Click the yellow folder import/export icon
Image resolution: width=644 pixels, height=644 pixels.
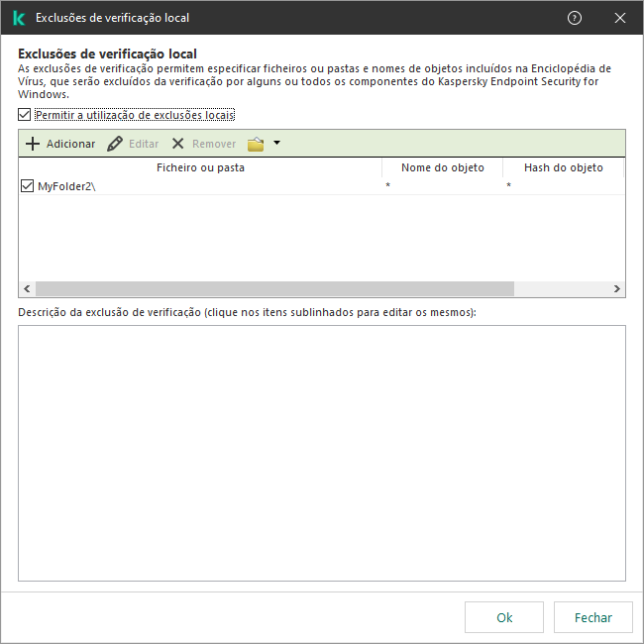pyautogui.click(x=256, y=144)
